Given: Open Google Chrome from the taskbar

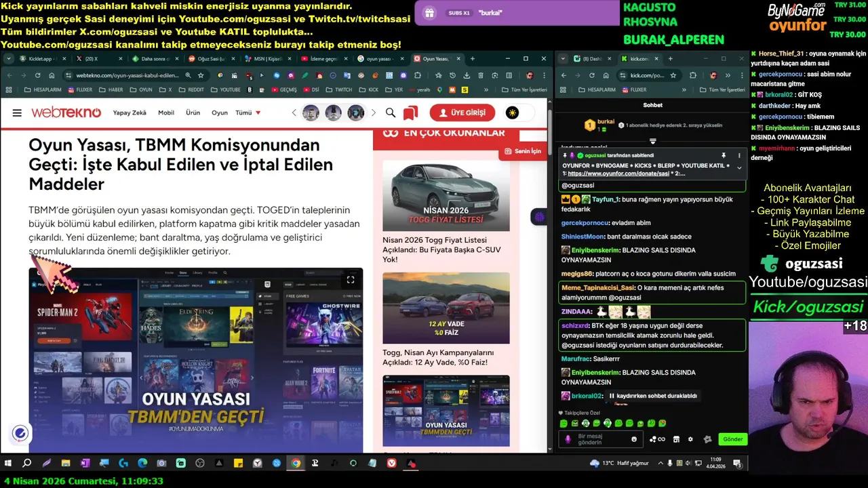Looking at the screenshot, I should coord(296,464).
